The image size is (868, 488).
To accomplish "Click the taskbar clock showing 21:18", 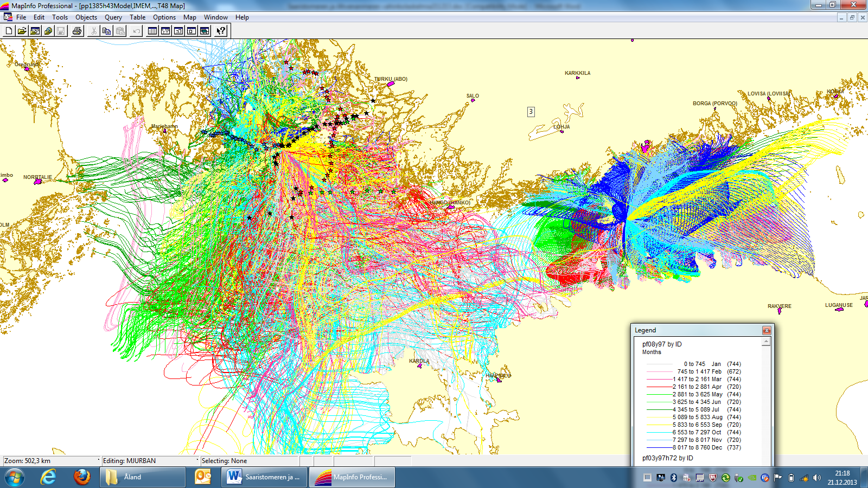I will (x=842, y=478).
